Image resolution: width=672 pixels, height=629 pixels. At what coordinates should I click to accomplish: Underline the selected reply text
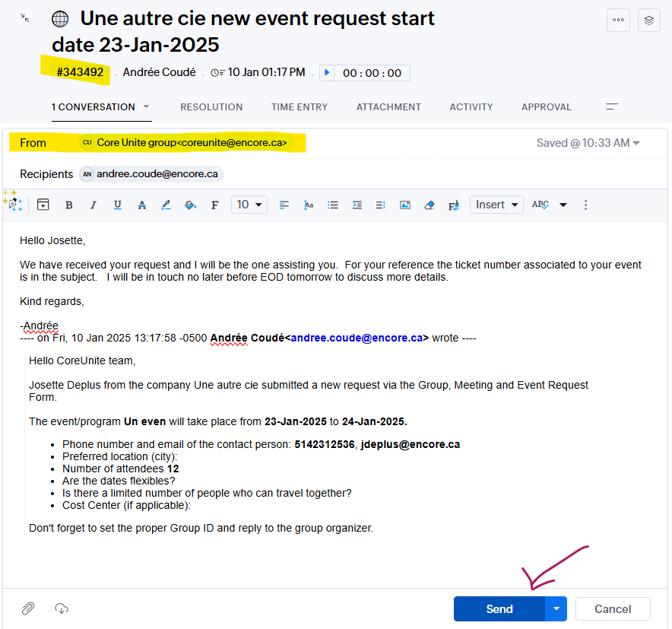pyautogui.click(x=117, y=205)
